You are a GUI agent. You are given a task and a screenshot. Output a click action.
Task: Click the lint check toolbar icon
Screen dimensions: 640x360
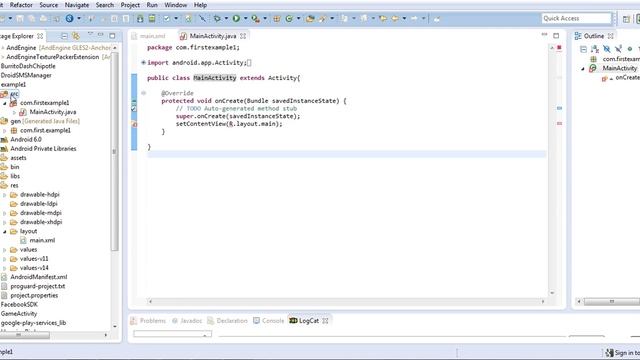(x=167, y=18)
